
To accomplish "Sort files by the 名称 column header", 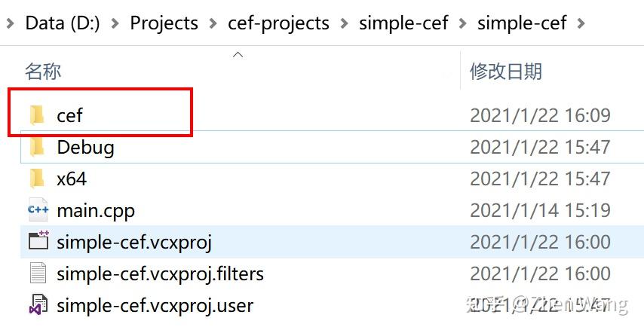I will click(43, 72).
